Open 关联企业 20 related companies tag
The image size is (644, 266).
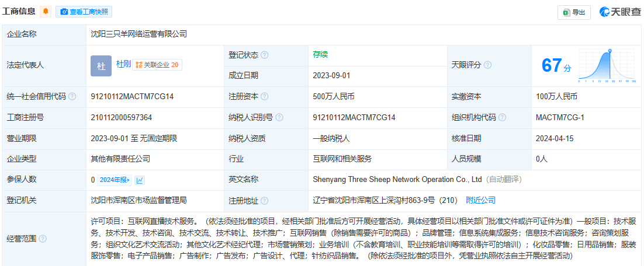(157, 65)
